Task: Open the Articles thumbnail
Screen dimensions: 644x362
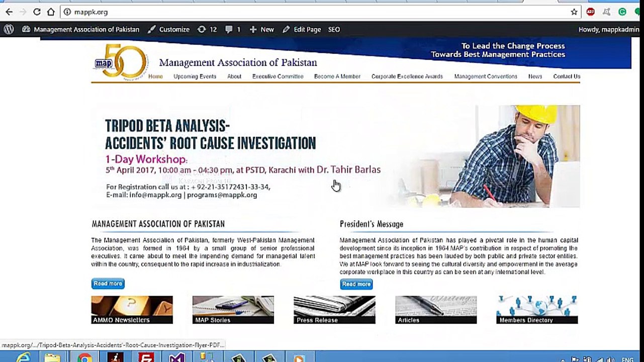Action: click(436, 310)
